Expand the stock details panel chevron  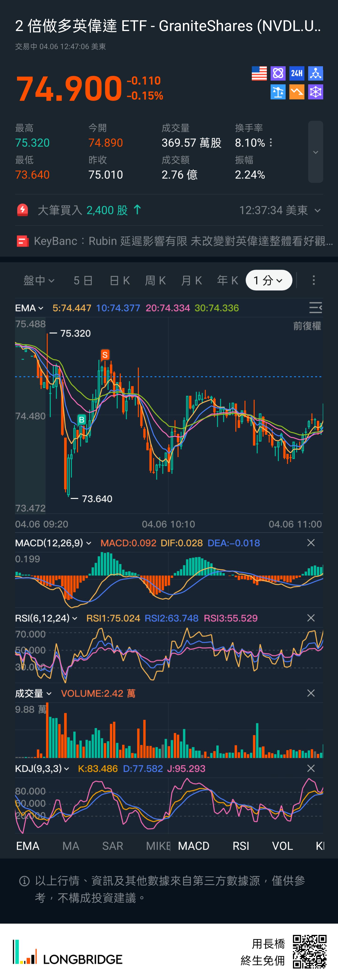pyautogui.click(x=315, y=152)
